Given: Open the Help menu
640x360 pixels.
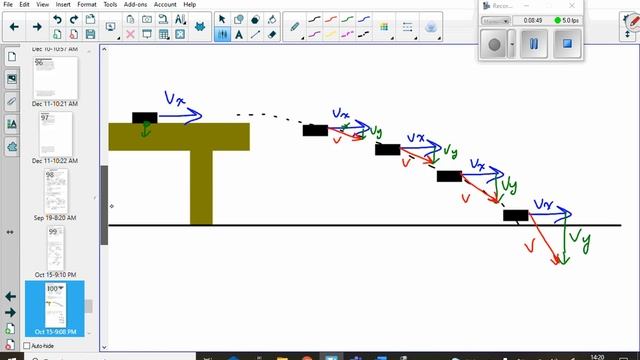Looking at the screenshot, I should tap(189, 4).
